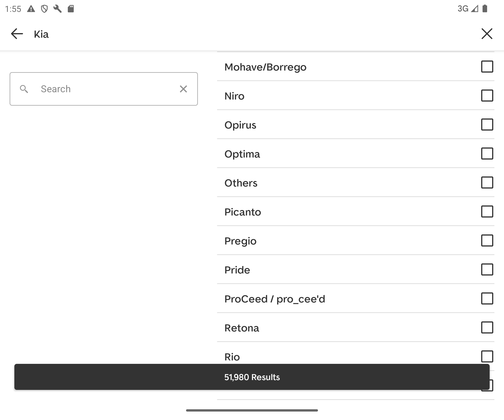Viewport: 504px width, 420px height.
Task: Click the ProCeed / pro_cee'd label
Action: pos(275,299)
